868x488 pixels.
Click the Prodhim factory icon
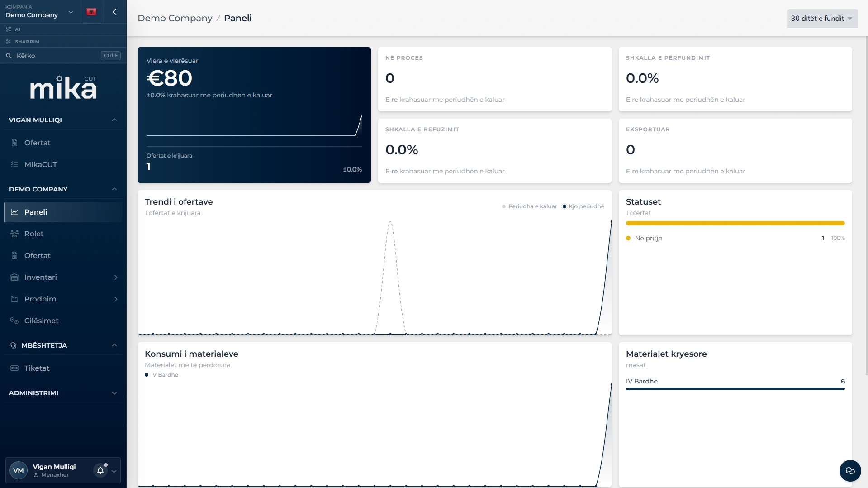(x=14, y=299)
